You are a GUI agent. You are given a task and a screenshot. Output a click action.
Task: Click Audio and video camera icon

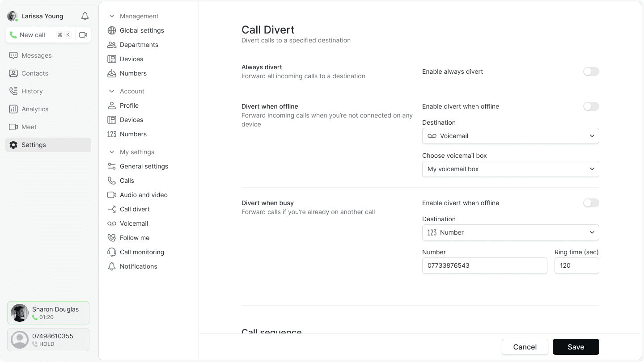112,195
